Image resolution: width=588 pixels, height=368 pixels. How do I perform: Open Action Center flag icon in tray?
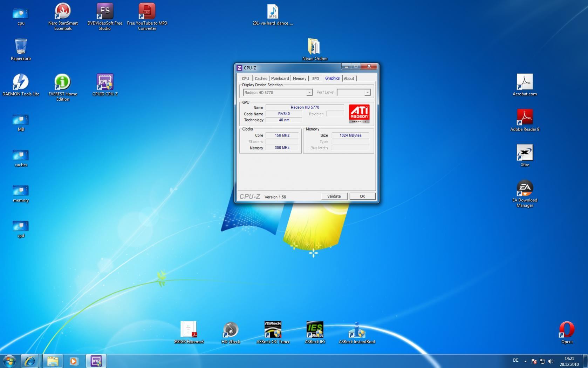coord(534,361)
